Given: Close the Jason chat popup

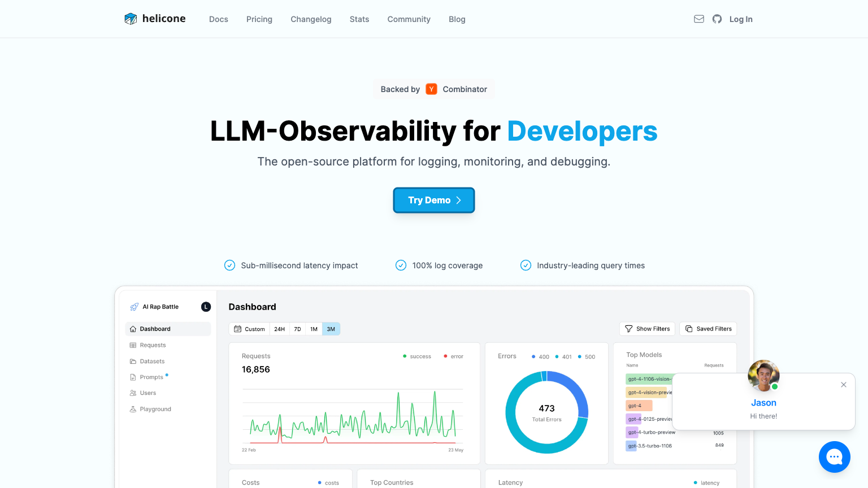Looking at the screenshot, I should pyautogui.click(x=844, y=385).
